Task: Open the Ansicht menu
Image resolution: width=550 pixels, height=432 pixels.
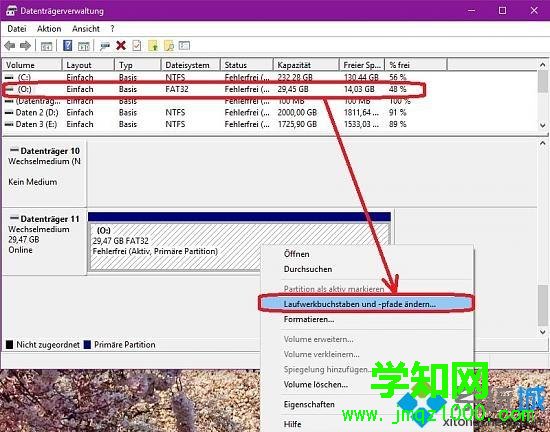Action: (x=86, y=29)
